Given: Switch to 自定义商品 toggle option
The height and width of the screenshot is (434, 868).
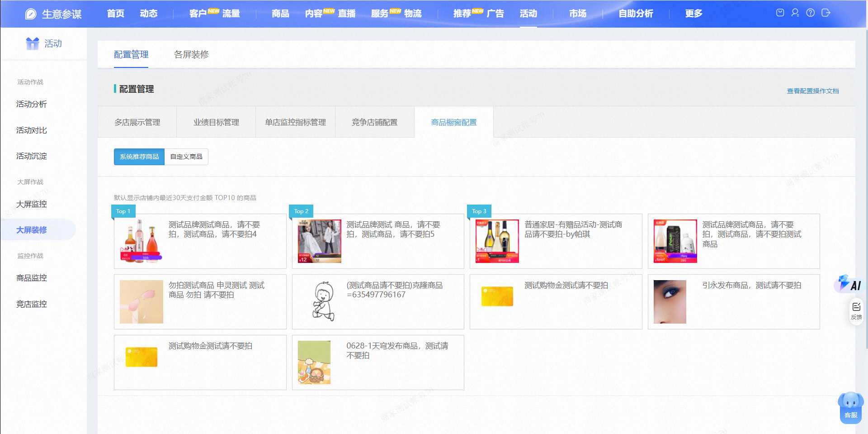Looking at the screenshot, I should [x=186, y=157].
